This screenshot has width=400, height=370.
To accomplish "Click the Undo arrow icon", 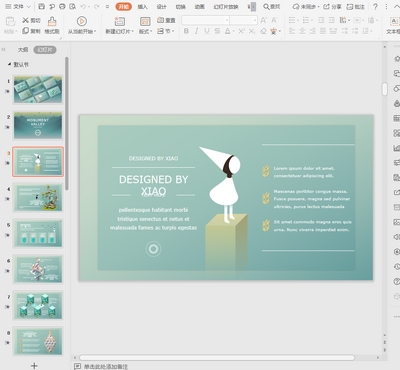I will coord(83,7).
